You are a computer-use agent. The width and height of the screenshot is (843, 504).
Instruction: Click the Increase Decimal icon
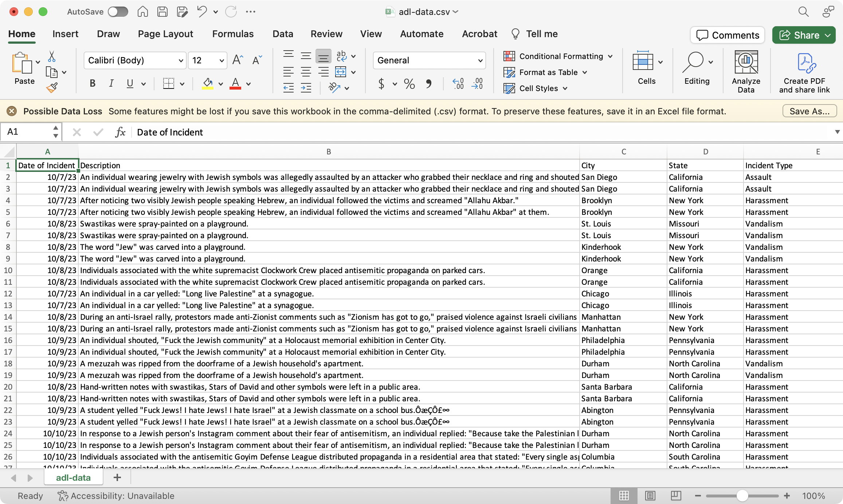tap(458, 84)
